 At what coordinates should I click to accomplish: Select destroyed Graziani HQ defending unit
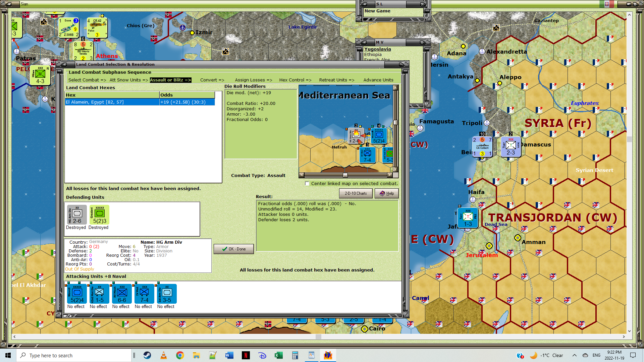point(99,215)
